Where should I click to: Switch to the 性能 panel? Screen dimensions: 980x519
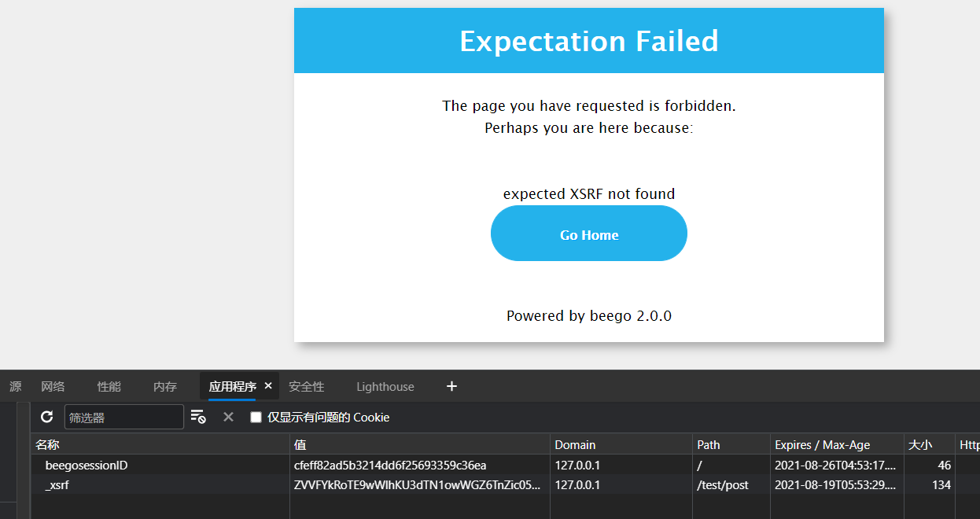[109, 386]
